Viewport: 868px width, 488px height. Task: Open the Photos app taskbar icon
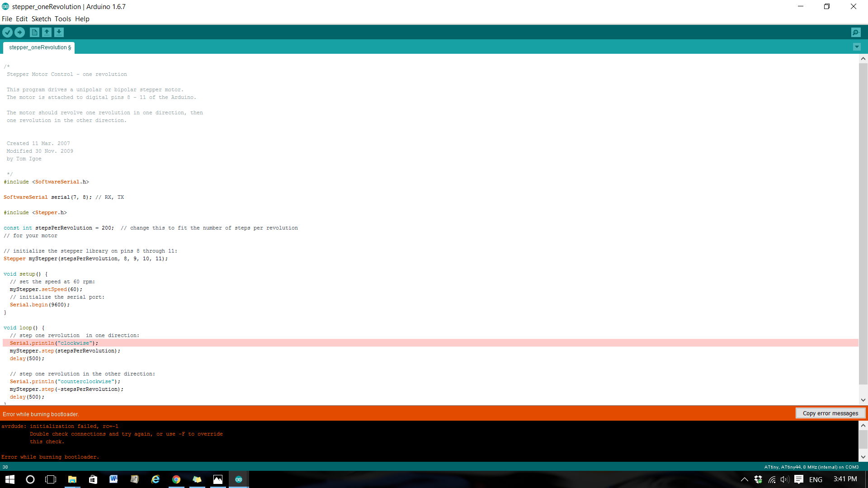[218, 479]
